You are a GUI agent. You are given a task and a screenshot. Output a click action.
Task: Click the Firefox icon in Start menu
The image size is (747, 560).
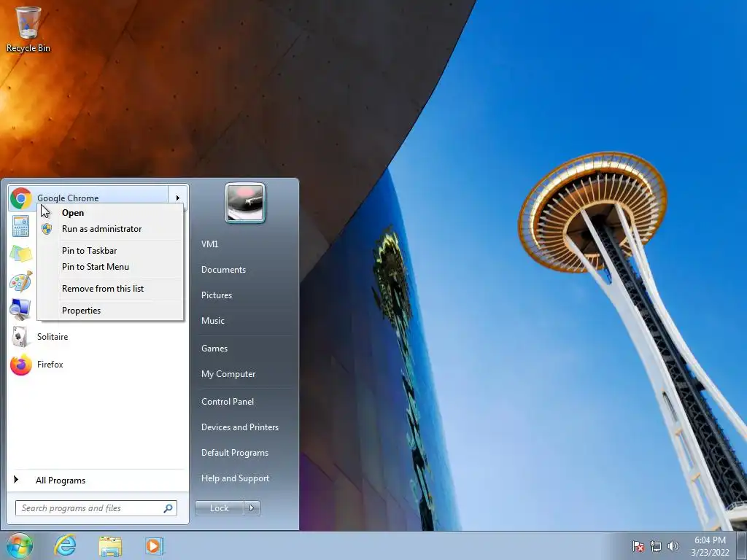(x=21, y=365)
